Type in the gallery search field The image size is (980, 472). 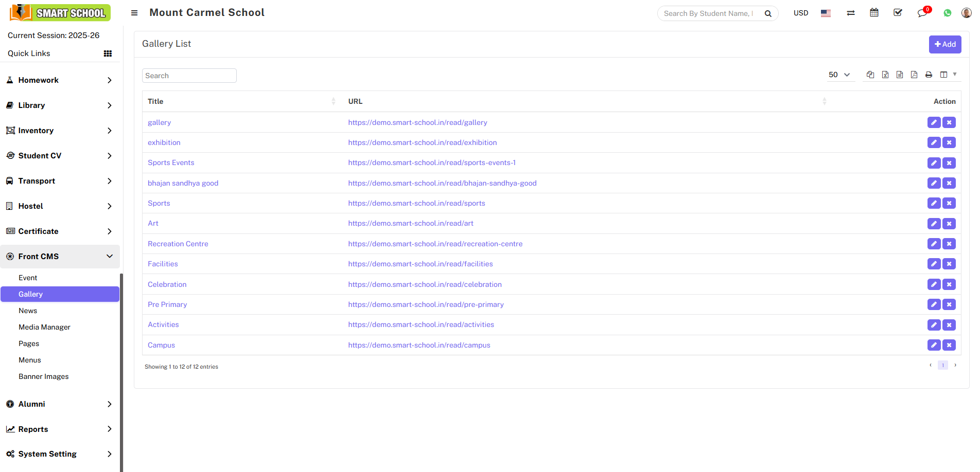pyautogui.click(x=189, y=75)
